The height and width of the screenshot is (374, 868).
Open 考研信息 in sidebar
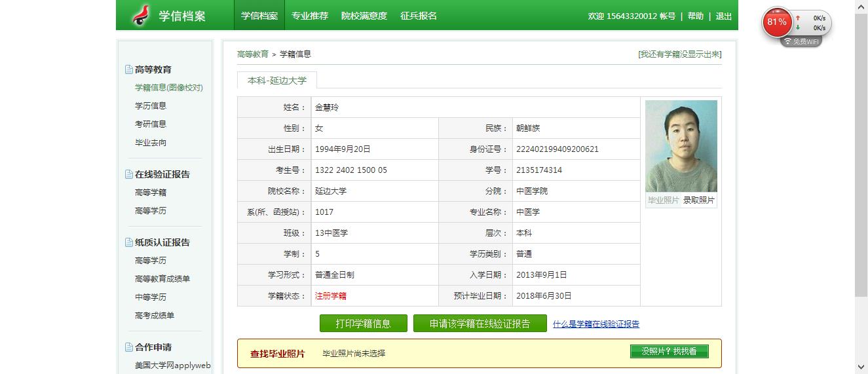click(151, 124)
